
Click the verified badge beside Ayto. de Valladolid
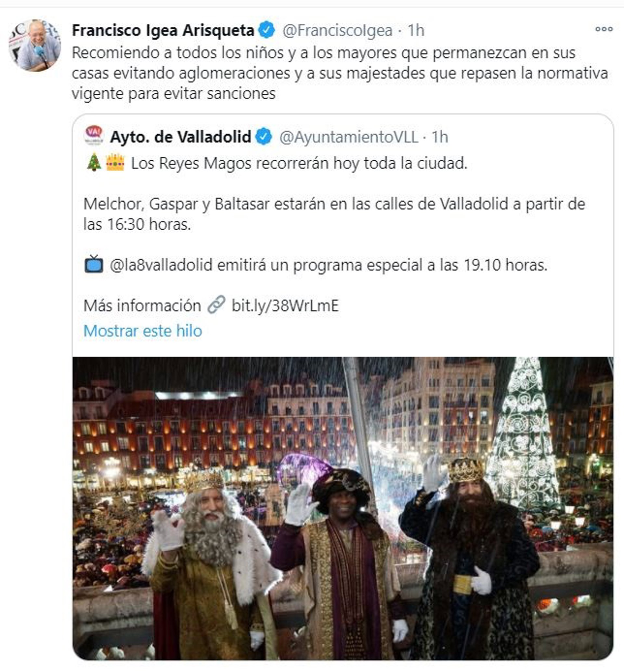[264, 137]
